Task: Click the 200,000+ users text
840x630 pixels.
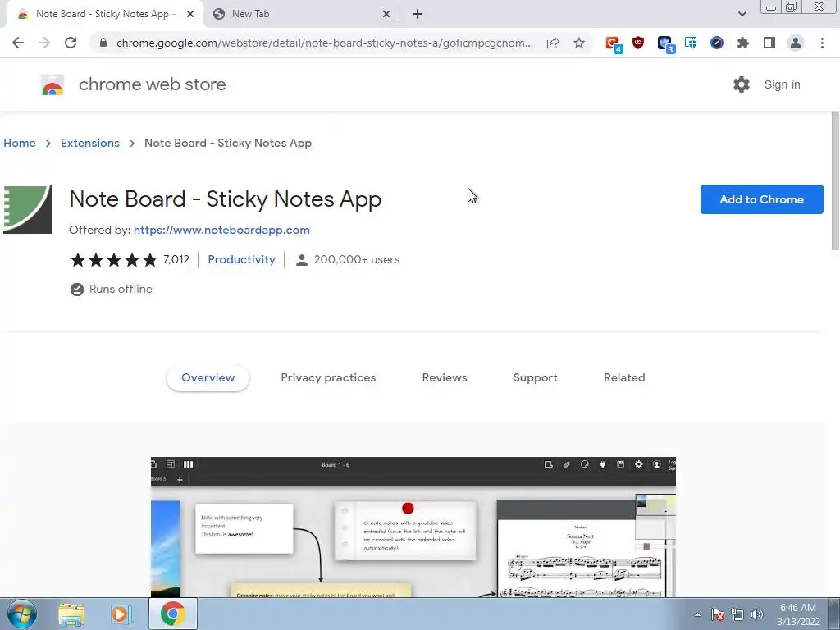Action: pyautogui.click(x=357, y=260)
